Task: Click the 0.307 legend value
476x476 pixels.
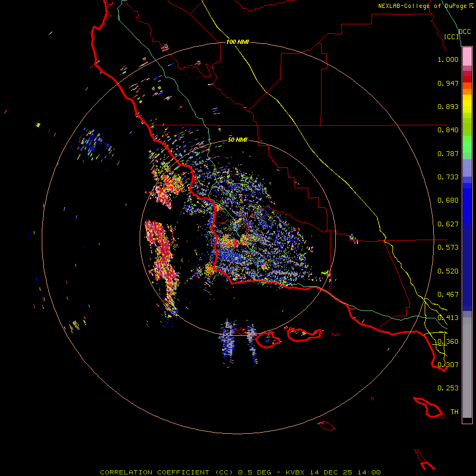Action: click(x=448, y=365)
